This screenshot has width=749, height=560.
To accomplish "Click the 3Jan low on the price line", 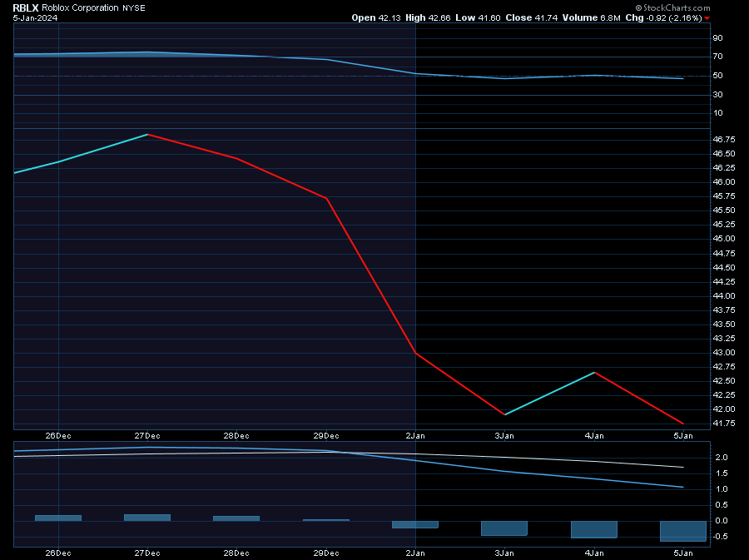I will 505,414.
